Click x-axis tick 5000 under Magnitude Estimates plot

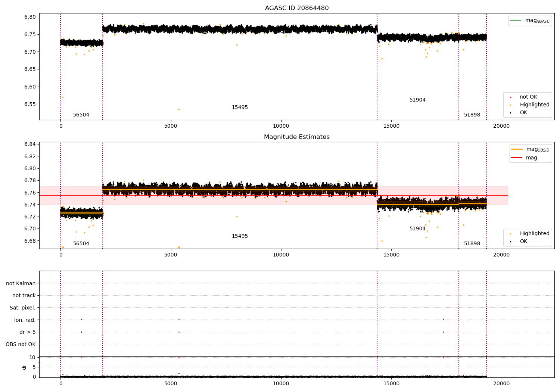(x=171, y=255)
